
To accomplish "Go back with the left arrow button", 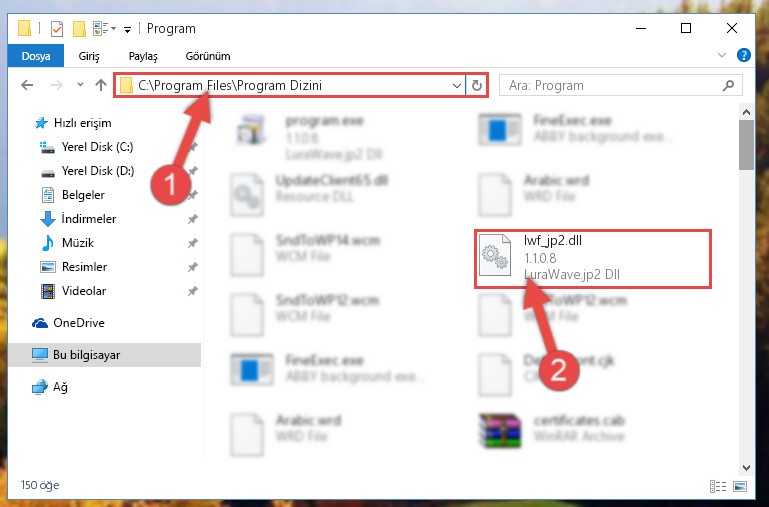I will [27, 85].
